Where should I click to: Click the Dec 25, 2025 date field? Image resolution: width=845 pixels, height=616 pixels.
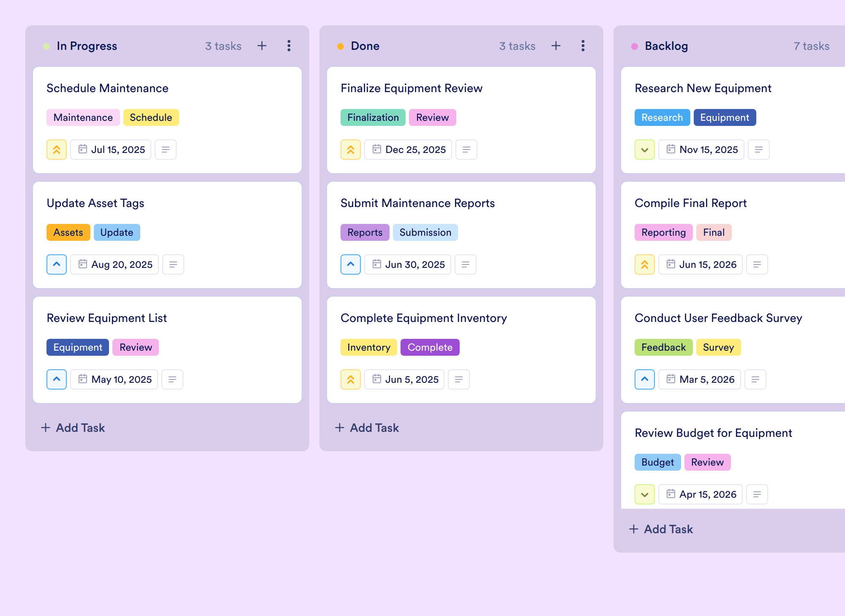(x=408, y=150)
